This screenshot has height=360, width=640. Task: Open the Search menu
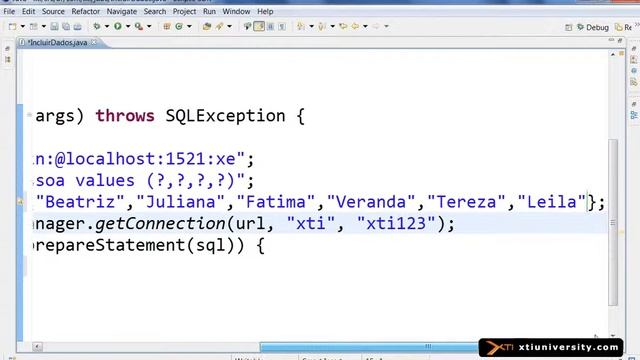[x=155, y=11]
